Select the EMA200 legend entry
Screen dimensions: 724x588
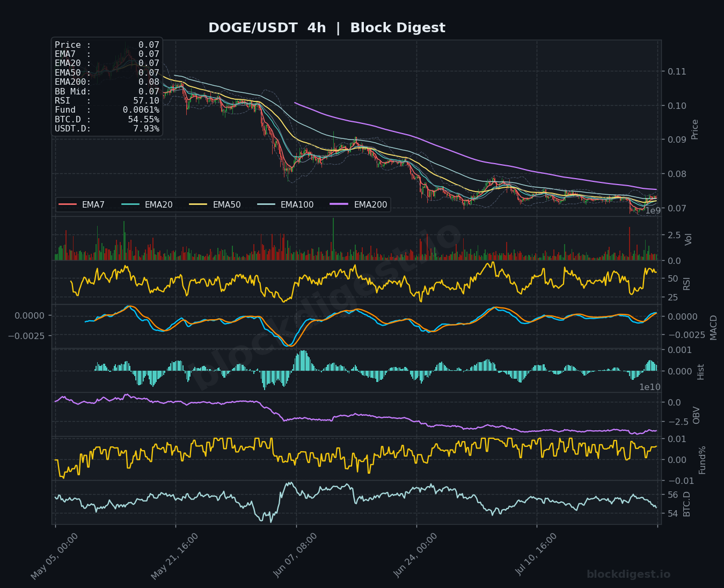[359, 204]
